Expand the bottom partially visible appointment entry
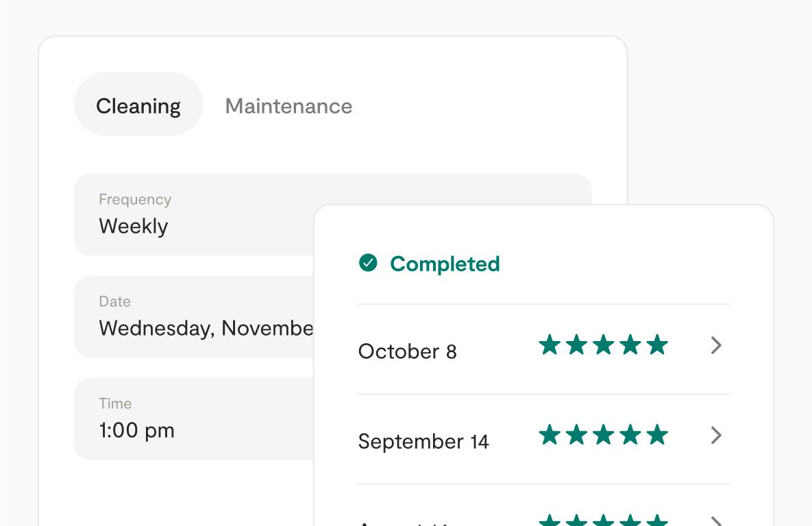The width and height of the screenshot is (812, 526). (x=716, y=521)
